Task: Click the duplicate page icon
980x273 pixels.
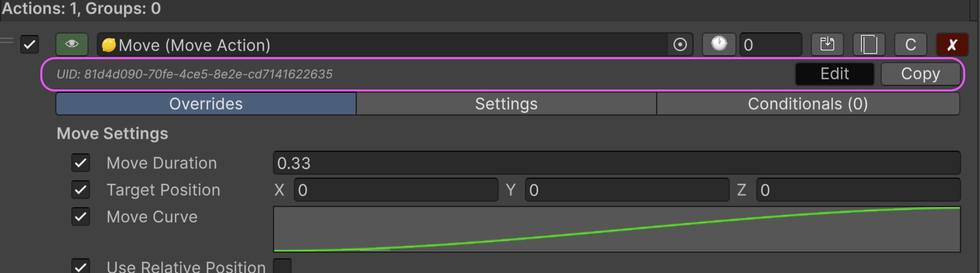Action: point(868,45)
